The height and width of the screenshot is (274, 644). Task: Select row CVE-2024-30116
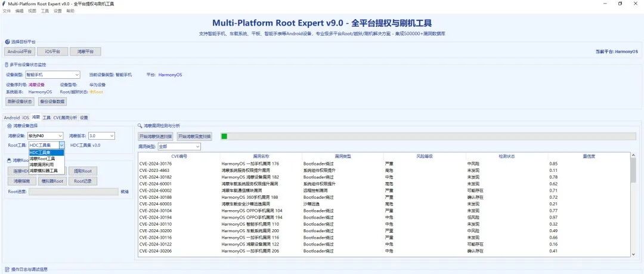[384, 238]
